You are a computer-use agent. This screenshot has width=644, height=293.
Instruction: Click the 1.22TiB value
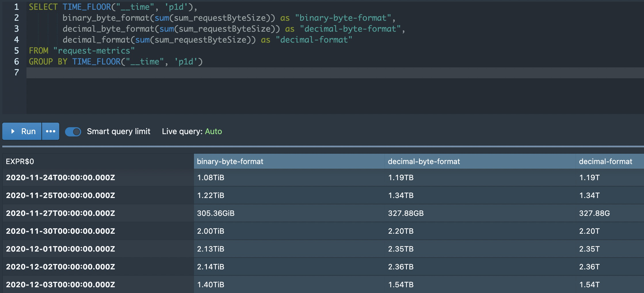(211, 195)
